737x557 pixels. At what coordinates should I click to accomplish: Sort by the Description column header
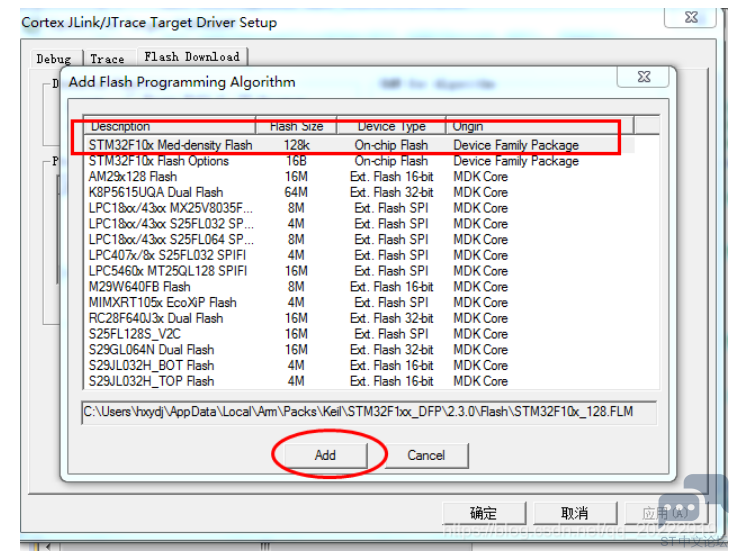169,126
